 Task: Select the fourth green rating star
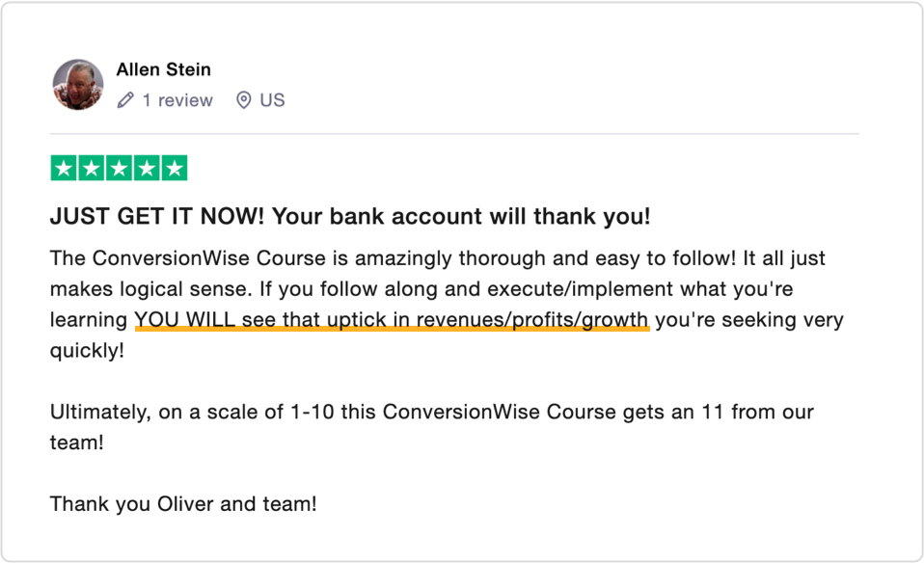[147, 169]
